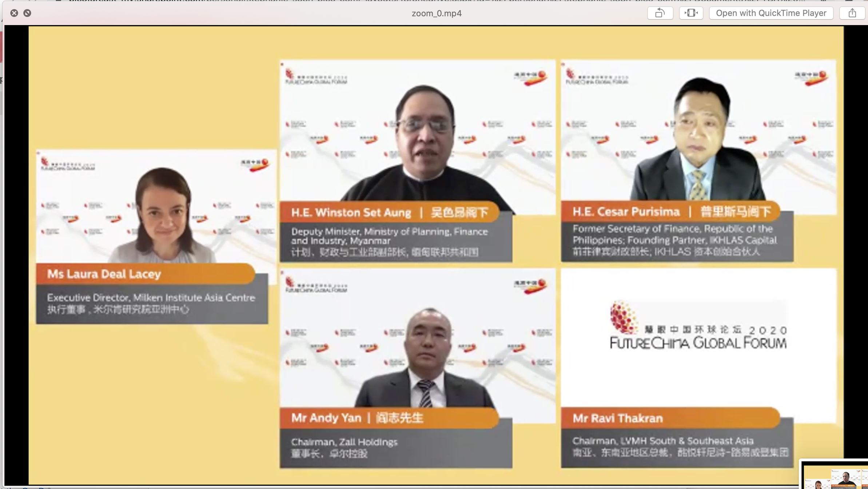Enter full screen with the arrows icon
Viewport: 868px width, 489px height.
tap(27, 13)
